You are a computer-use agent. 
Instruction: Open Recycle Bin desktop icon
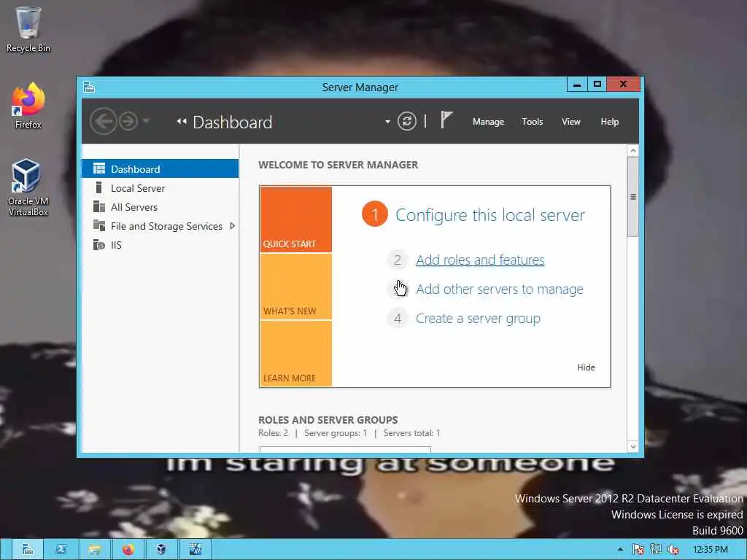[x=28, y=29]
